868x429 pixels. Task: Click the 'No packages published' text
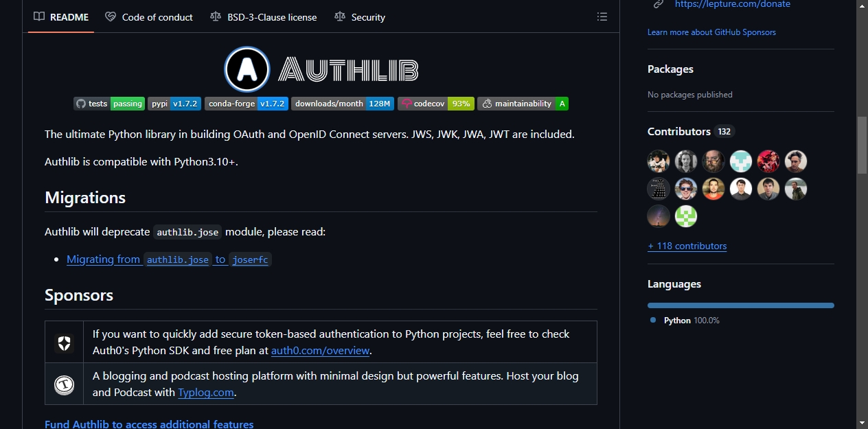click(x=690, y=95)
